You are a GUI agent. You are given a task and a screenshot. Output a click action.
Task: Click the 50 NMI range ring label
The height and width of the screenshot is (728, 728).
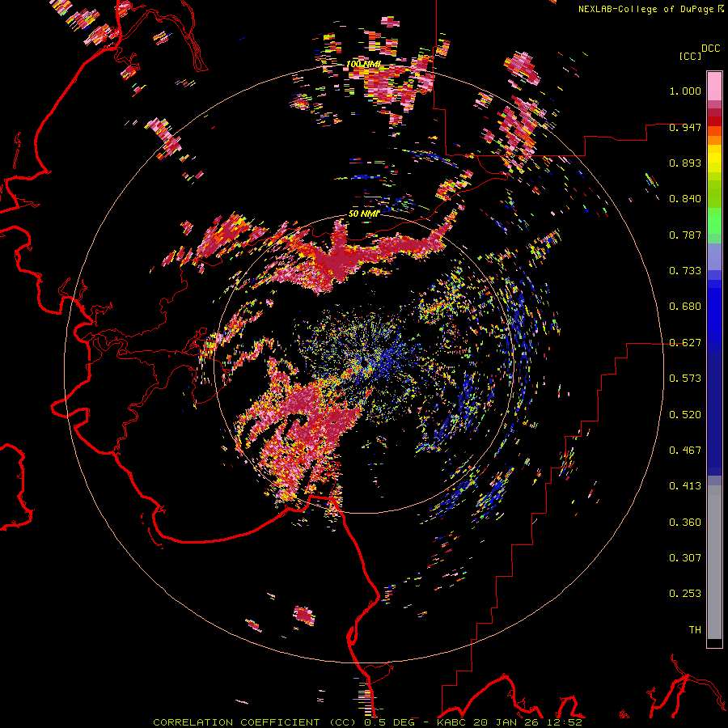click(363, 214)
